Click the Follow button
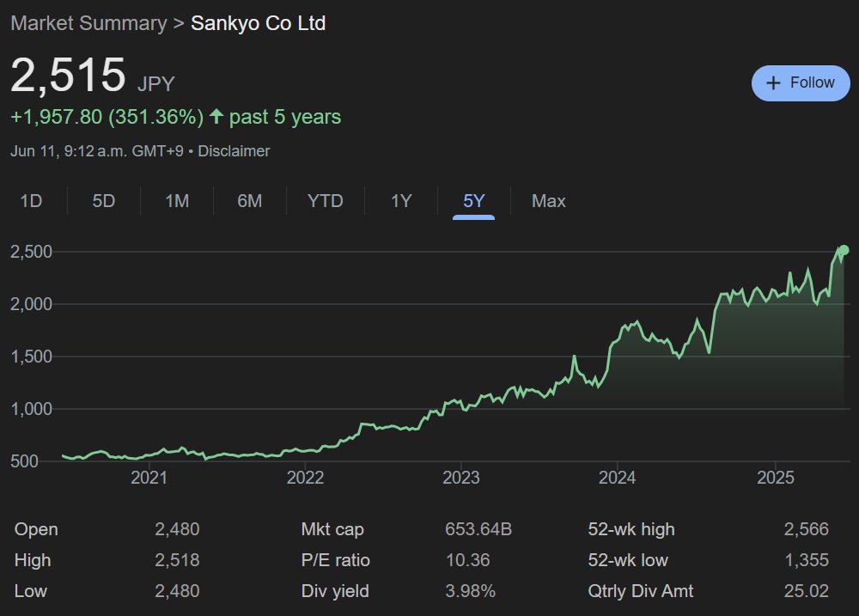 [x=801, y=83]
